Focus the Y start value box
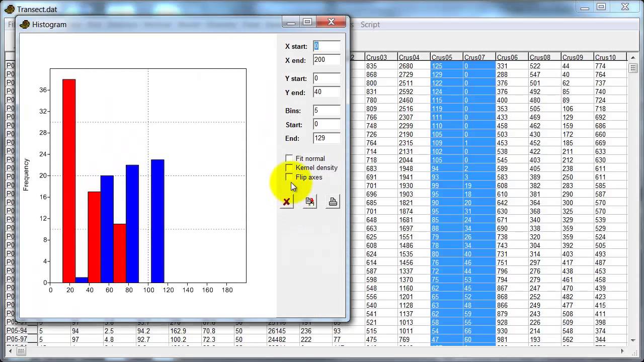Viewport: 644px width, 362px height. 327,78
